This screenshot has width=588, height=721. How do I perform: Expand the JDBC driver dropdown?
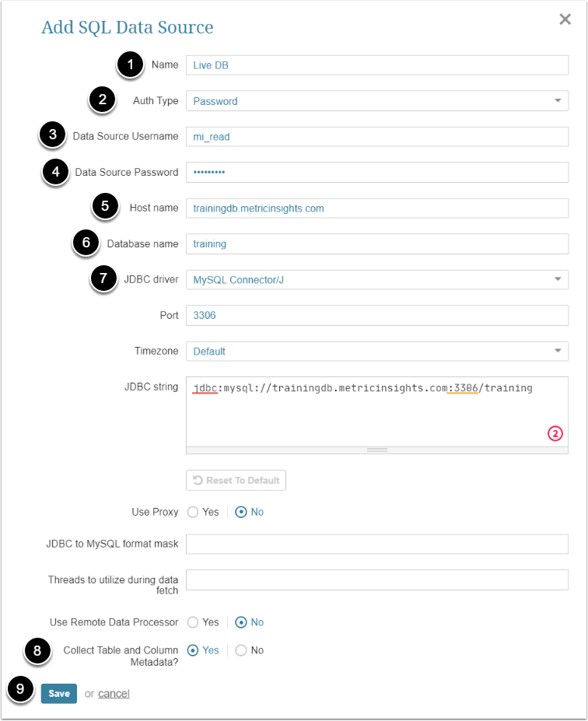pyautogui.click(x=377, y=280)
